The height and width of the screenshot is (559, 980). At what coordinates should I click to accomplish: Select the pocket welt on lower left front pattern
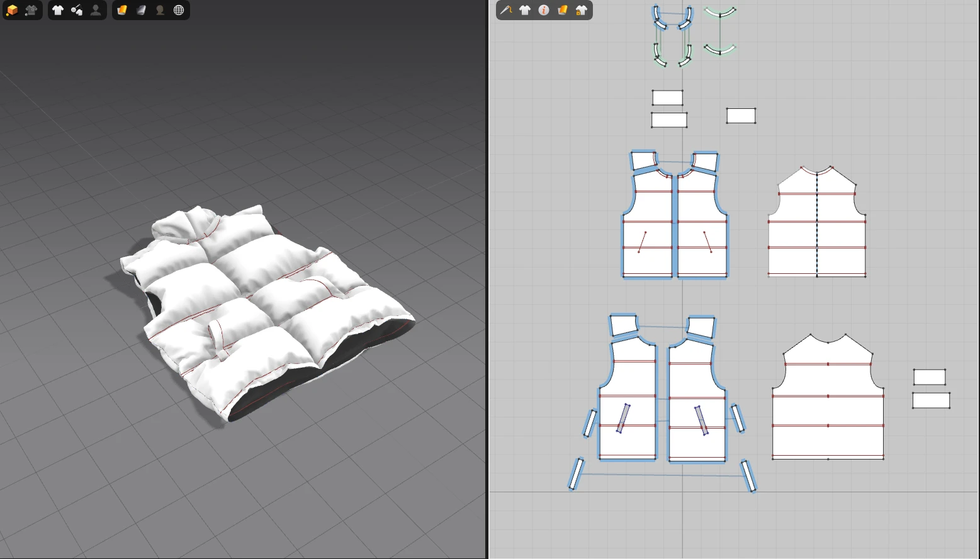[x=623, y=418]
